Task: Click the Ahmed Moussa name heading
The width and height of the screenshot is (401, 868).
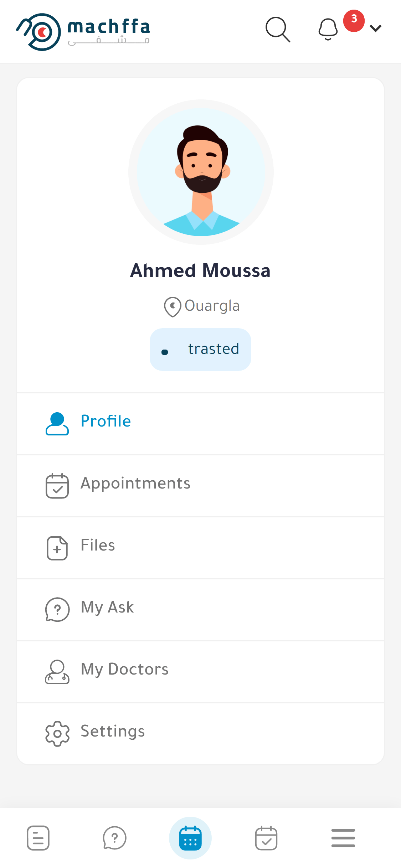Action: [200, 270]
